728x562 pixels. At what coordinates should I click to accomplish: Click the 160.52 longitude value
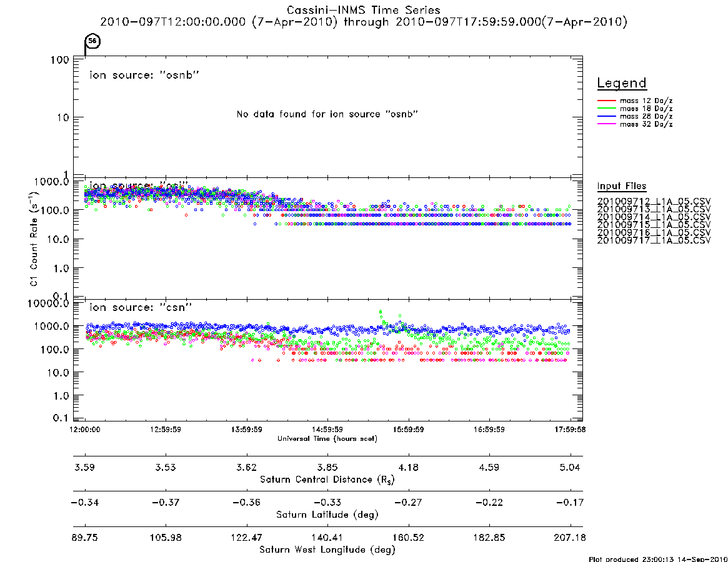[x=409, y=538]
